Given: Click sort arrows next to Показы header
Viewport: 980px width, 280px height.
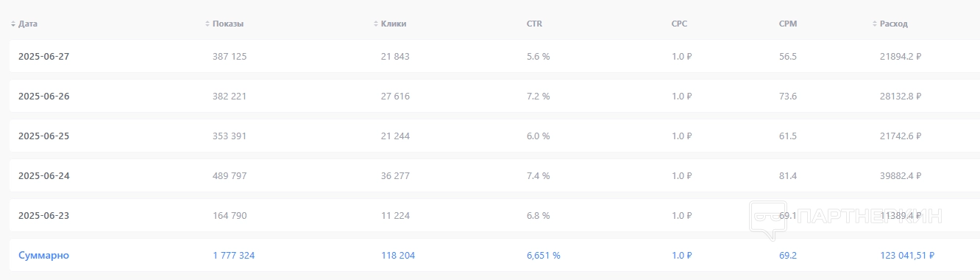Looking at the screenshot, I should (x=207, y=24).
